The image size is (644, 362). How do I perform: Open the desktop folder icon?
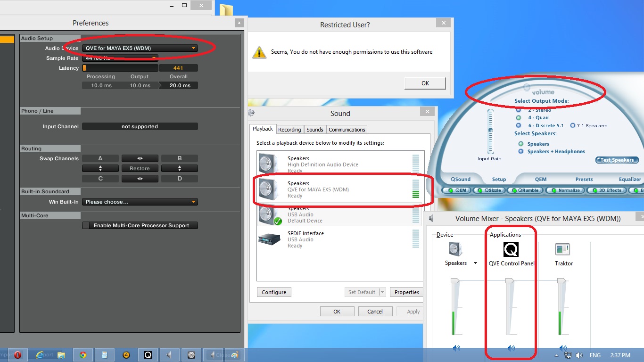(226, 10)
